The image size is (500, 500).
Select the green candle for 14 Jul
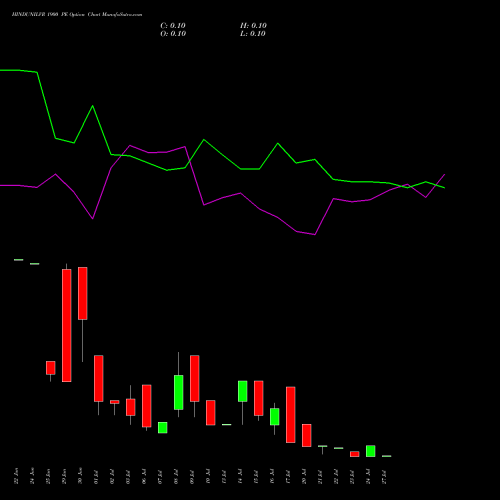(243, 391)
